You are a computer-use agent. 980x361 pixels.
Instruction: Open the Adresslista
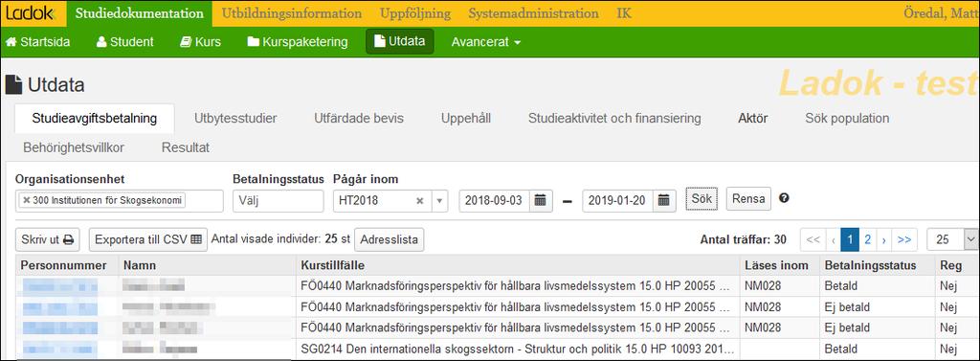tap(389, 239)
